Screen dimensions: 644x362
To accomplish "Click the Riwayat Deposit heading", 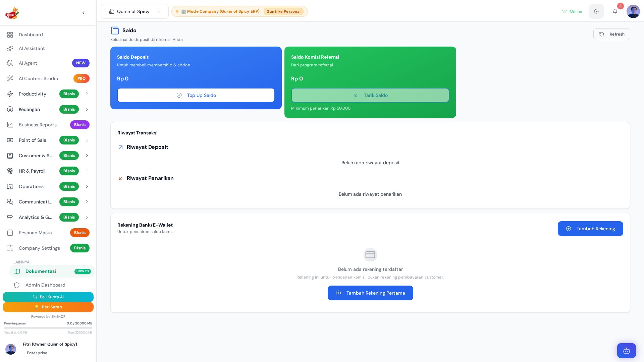I will [147, 147].
